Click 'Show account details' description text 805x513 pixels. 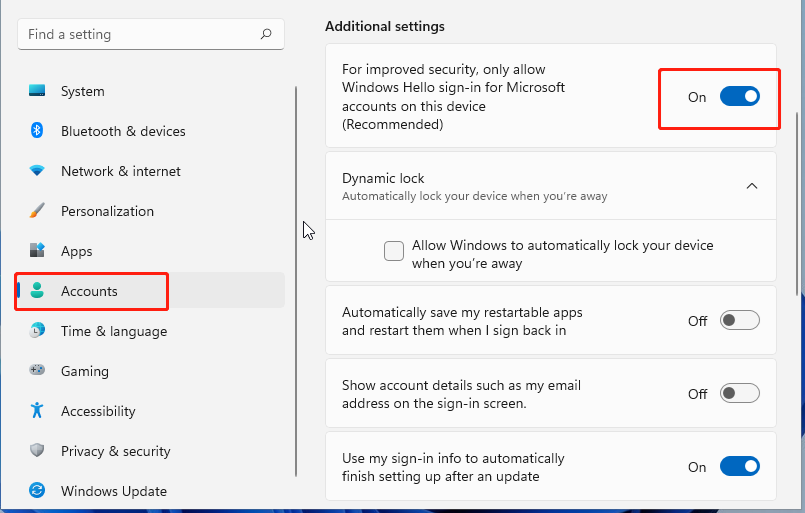(462, 394)
